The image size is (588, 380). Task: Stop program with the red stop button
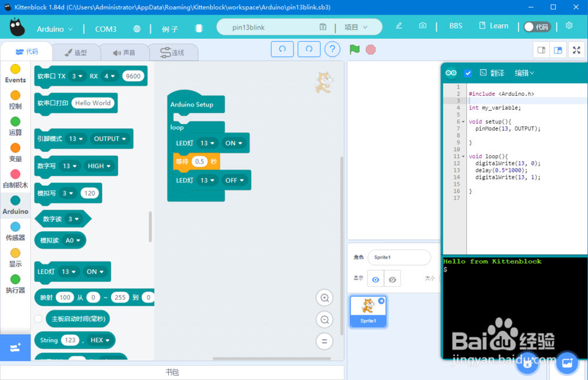[370, 49]
